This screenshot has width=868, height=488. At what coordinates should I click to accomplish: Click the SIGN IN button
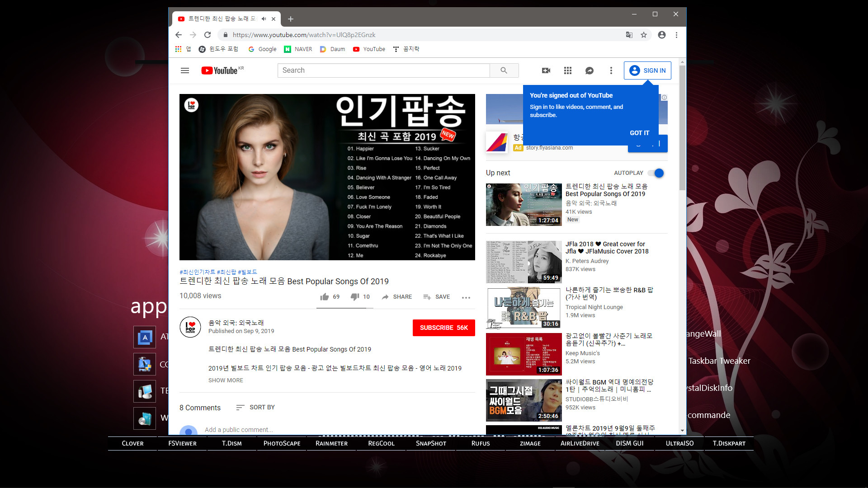click(x=647, y=70)
